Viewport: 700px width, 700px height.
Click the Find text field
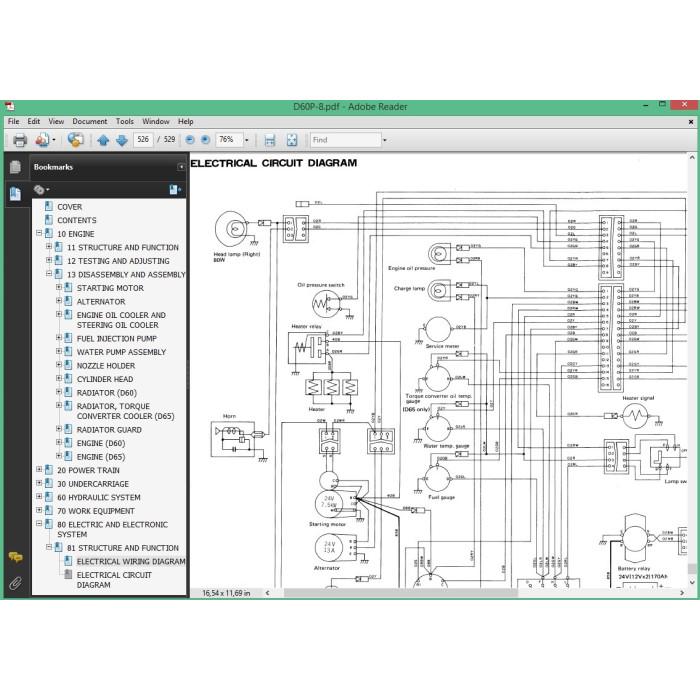pos(346,140)
